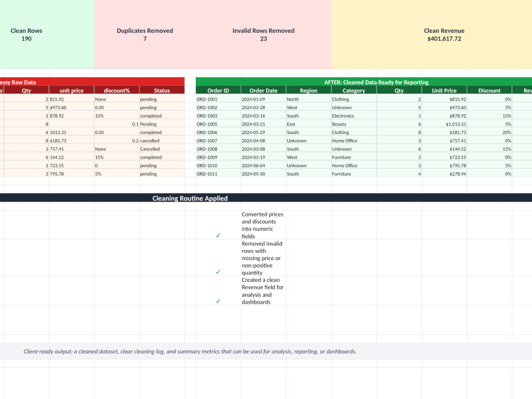The height and width of the screenshot is (399, 532).
Task: Select the North region cell
Action: pos(309,99)
